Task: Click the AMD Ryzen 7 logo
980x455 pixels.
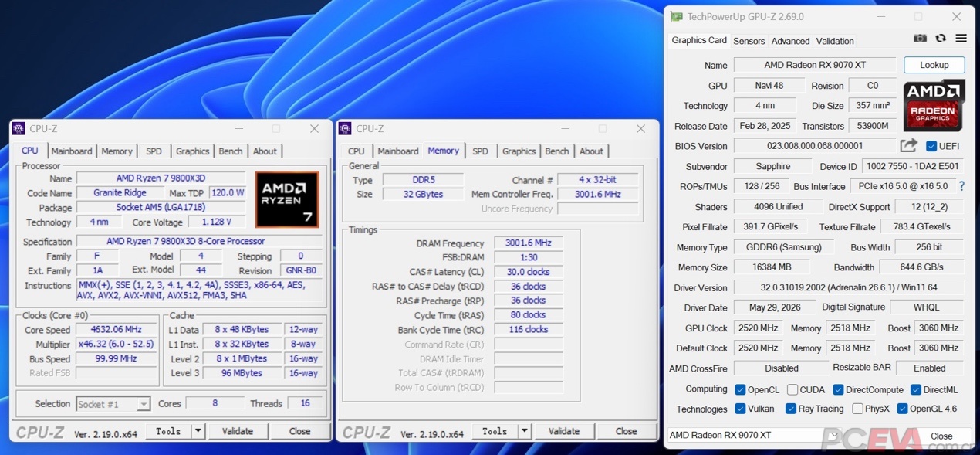Action: (x=287, y=200)
